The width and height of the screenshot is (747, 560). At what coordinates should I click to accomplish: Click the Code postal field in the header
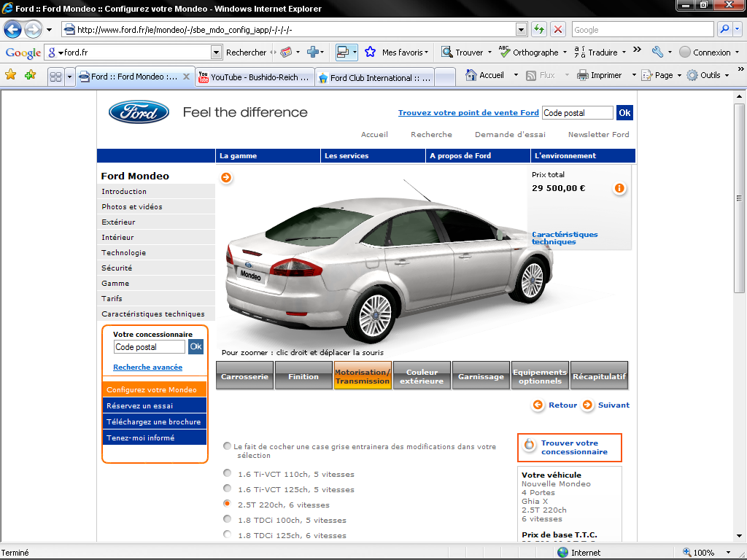coord(578,113)
